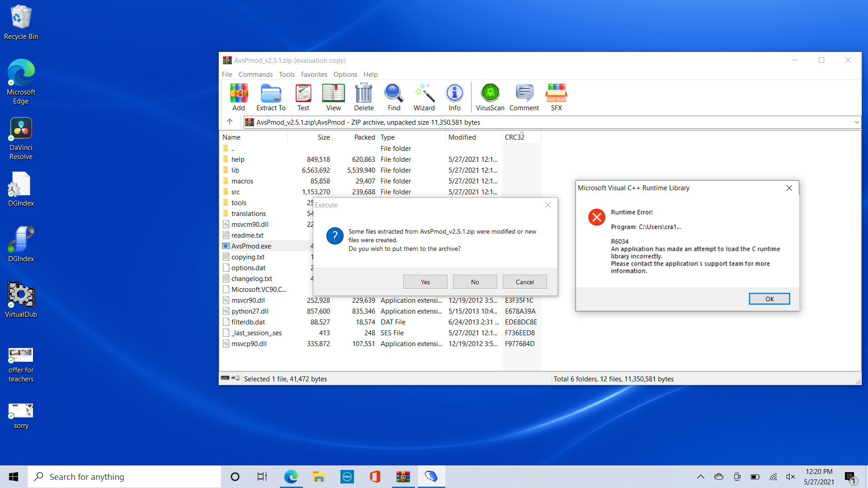Expand the archive path dropdown
This screenshot has height=488, width=868.
(x=856, y=122)
